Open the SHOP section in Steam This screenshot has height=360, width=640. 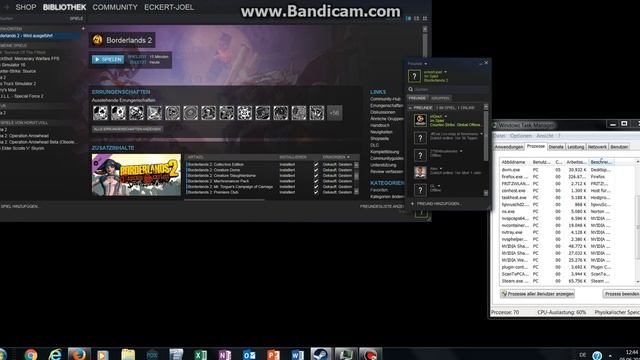coord(26,7)
